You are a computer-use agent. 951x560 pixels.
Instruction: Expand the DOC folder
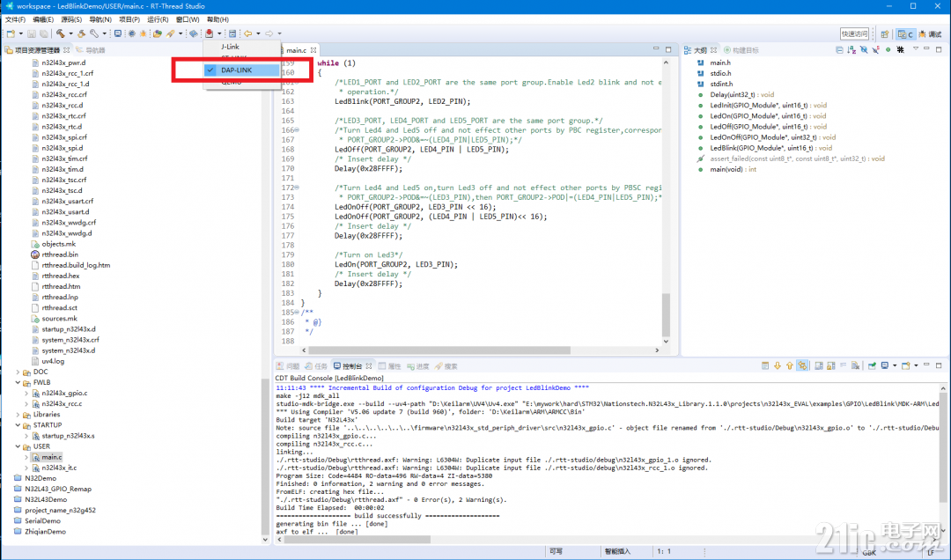[x=18, y=372]
